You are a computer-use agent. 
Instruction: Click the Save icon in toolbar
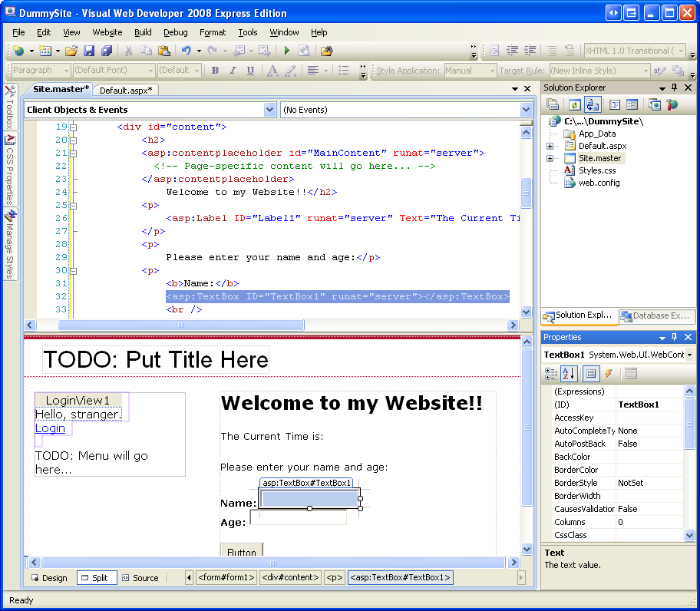tap(89, 51)
